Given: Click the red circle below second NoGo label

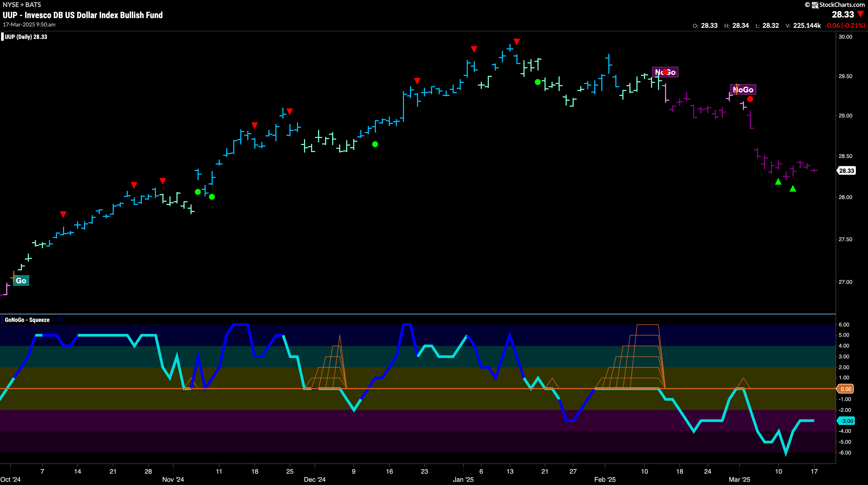Looking at the screenshot, I should point(750,99).
